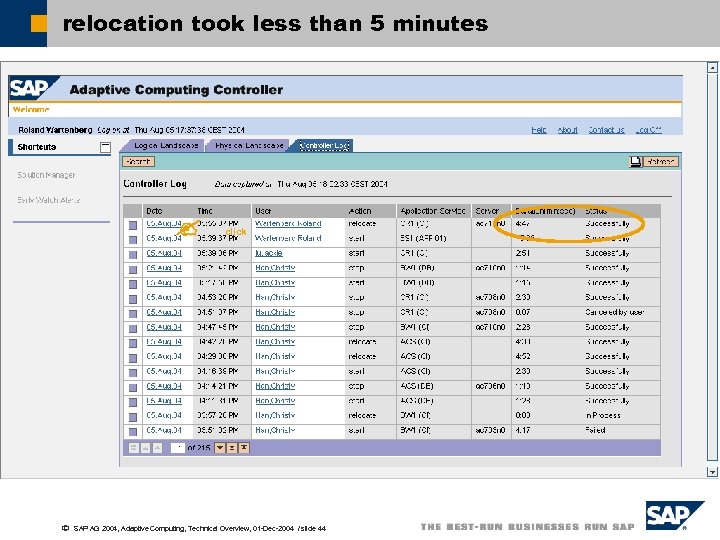Click the 'Canceled by user' status cell

[614, 312]
